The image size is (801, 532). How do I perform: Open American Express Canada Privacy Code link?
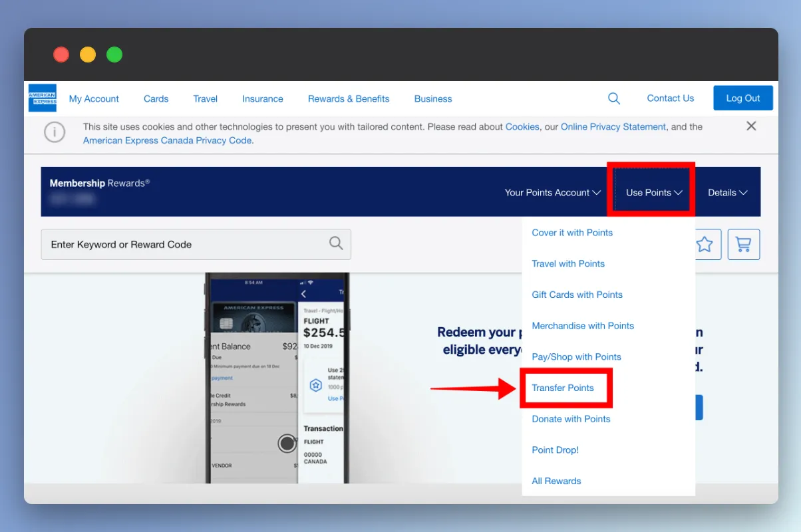167,140
